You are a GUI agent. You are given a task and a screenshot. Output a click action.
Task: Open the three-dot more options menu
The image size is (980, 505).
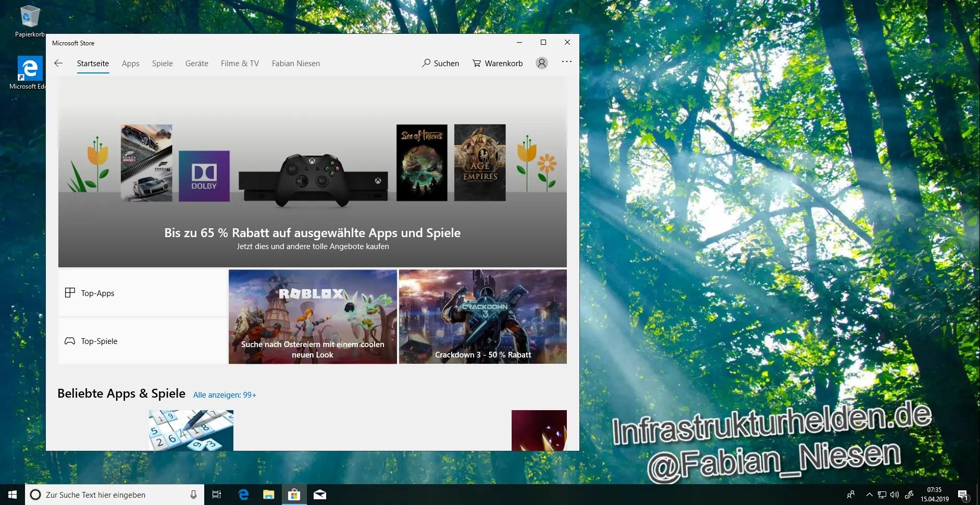567,62
